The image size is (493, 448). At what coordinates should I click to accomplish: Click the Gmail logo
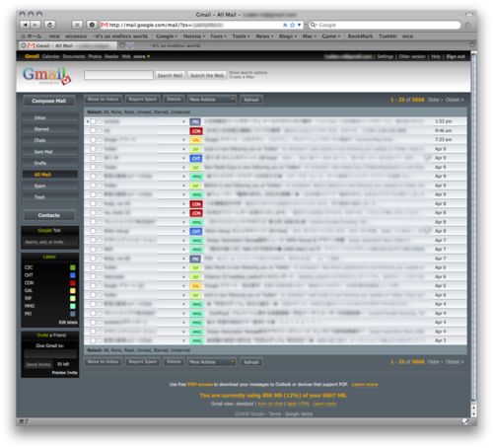click(46, 76)
